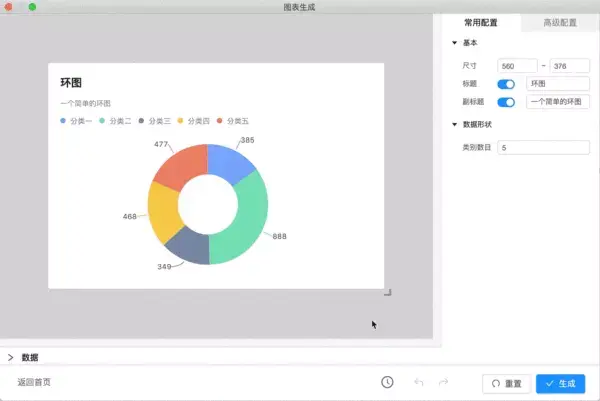Toggle the 标题 title switch

tap(506, 84)
